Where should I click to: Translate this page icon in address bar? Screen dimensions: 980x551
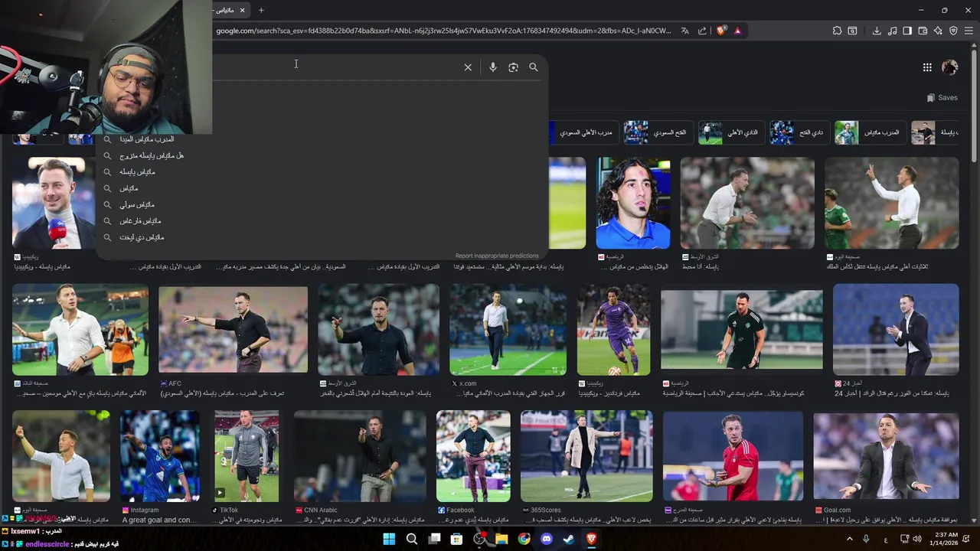click(684, 31)
